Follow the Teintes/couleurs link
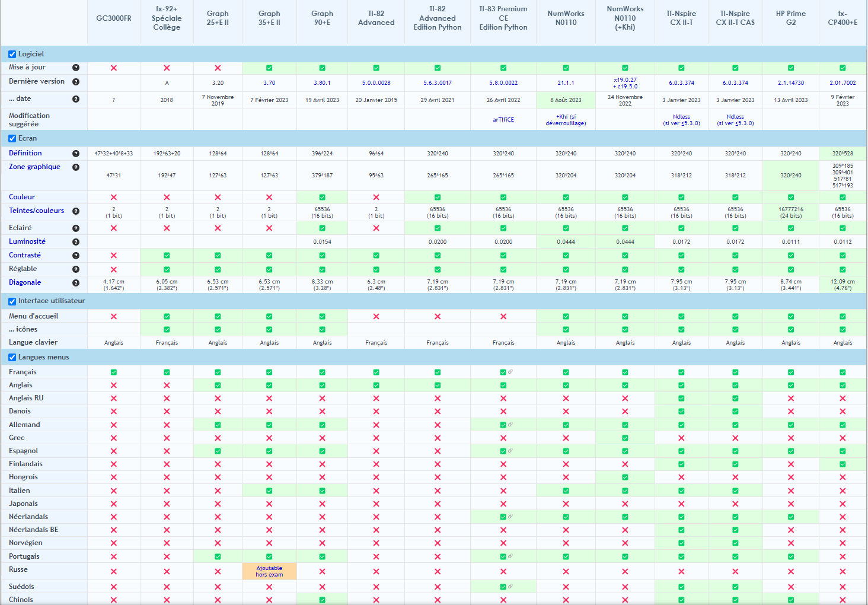This screenshot has height=605, width=868. point(36,211)
